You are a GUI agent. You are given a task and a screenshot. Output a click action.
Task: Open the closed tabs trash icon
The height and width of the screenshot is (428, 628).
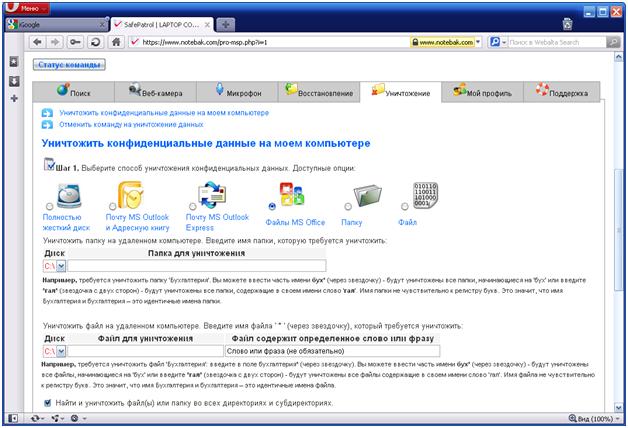coord(568,24)
